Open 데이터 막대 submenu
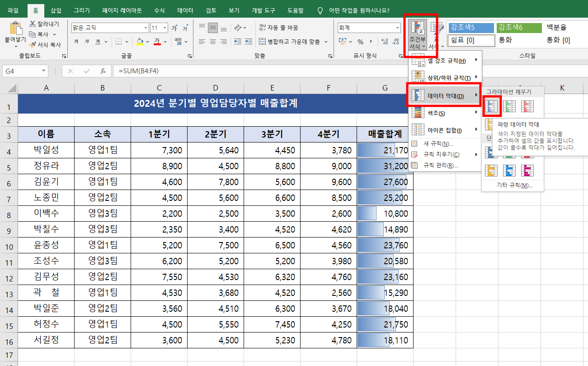Image resolution: width=588 pixels, height=366 pixels. [x=445, y=95]
